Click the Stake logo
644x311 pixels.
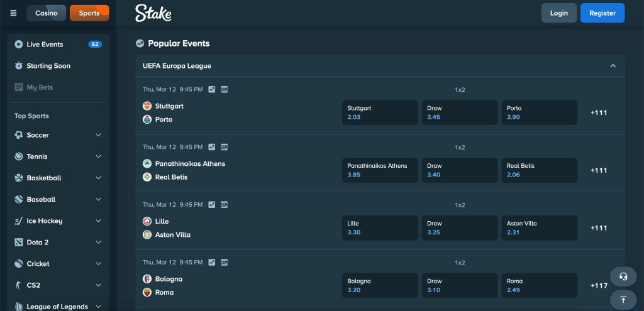click(153, 13)
